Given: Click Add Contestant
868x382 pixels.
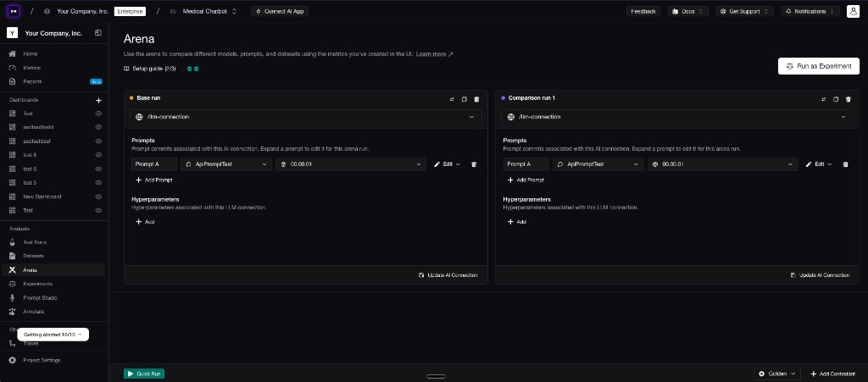Looking at the screenshot, I should (x=832, y=374).
